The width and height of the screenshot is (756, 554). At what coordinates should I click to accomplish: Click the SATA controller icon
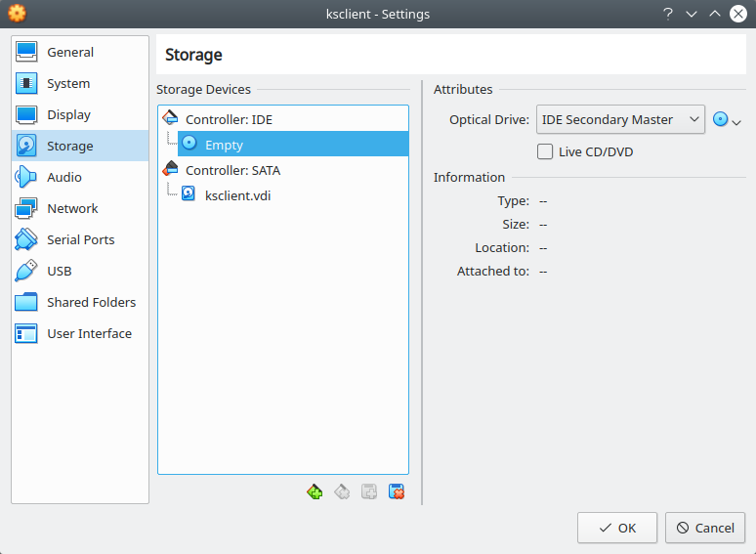click(170, 168)
